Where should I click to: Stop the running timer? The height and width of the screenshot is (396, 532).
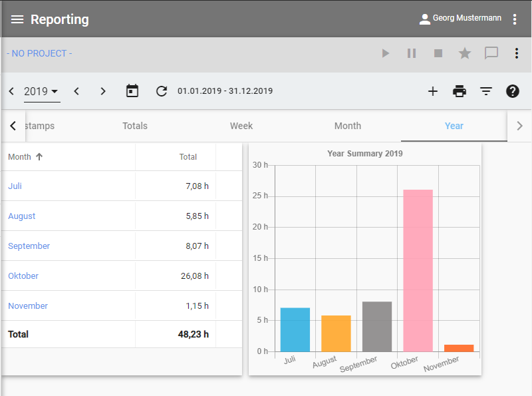pos(438,53)
